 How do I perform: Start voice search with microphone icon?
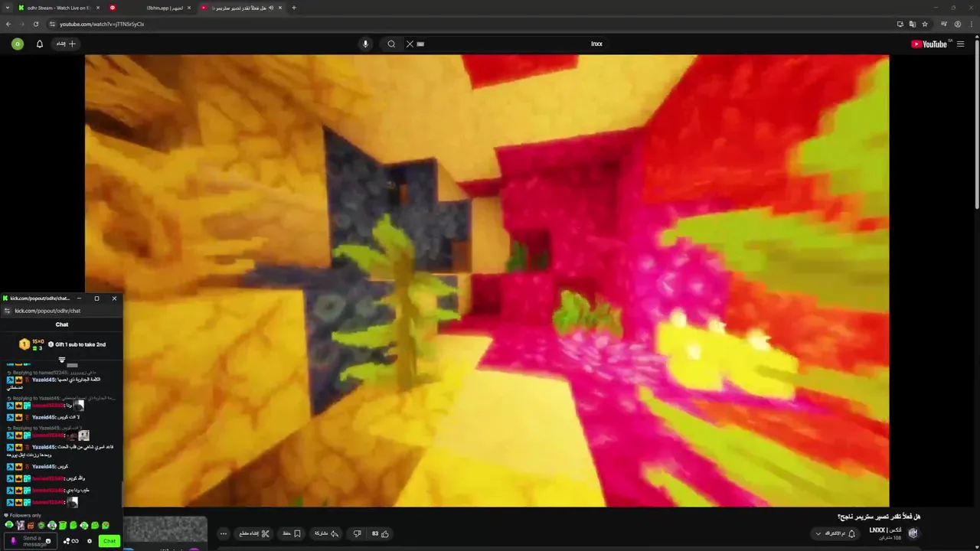click(365, 44)
